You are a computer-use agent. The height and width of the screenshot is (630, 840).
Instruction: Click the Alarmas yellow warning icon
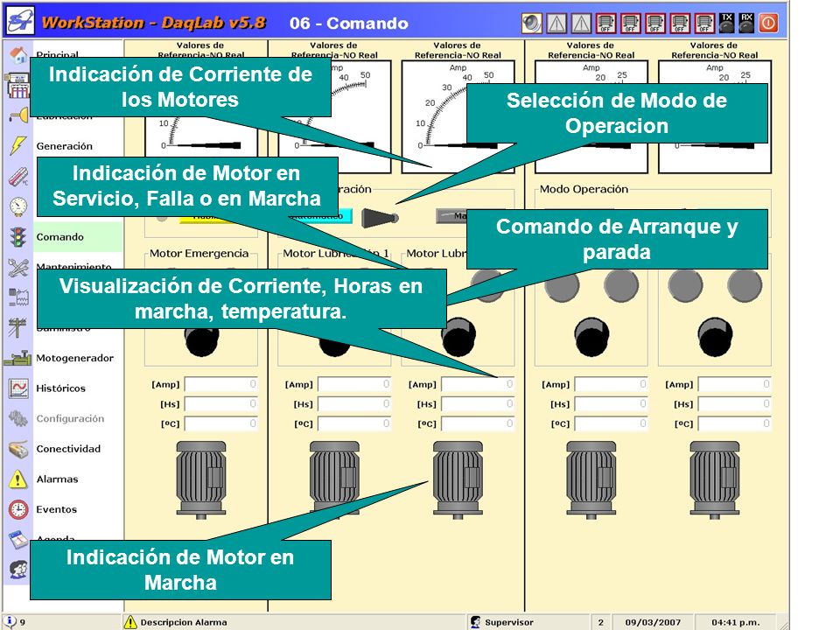[18, 479]
